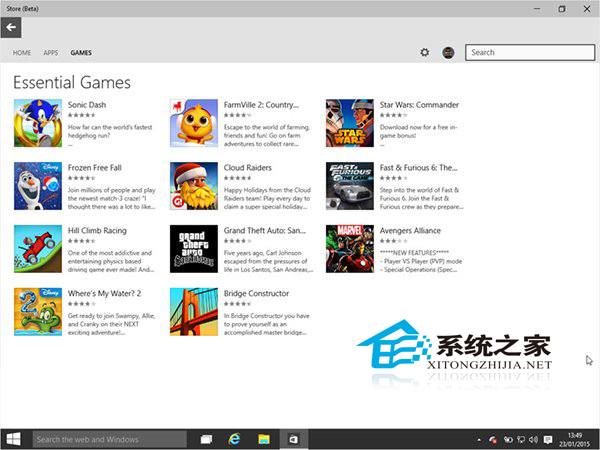Open the Bridge Constructor icon
Viewport: 600px width, 450px height.
pos(194,312)
